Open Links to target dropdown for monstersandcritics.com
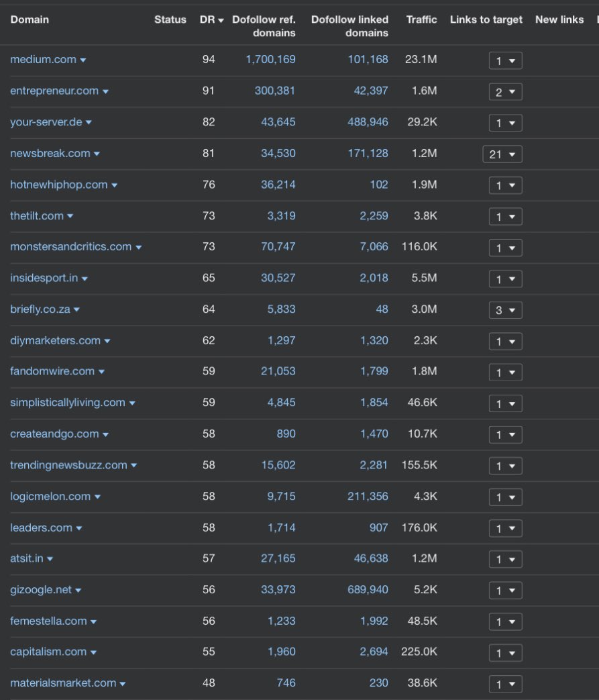Screen dimensions: 599x700 pos(506,248)
